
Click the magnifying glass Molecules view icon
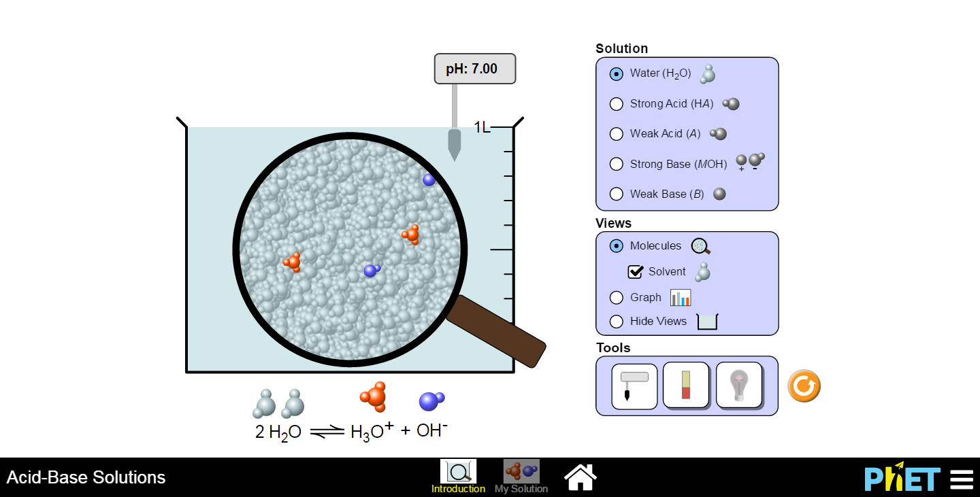[700, 245]
